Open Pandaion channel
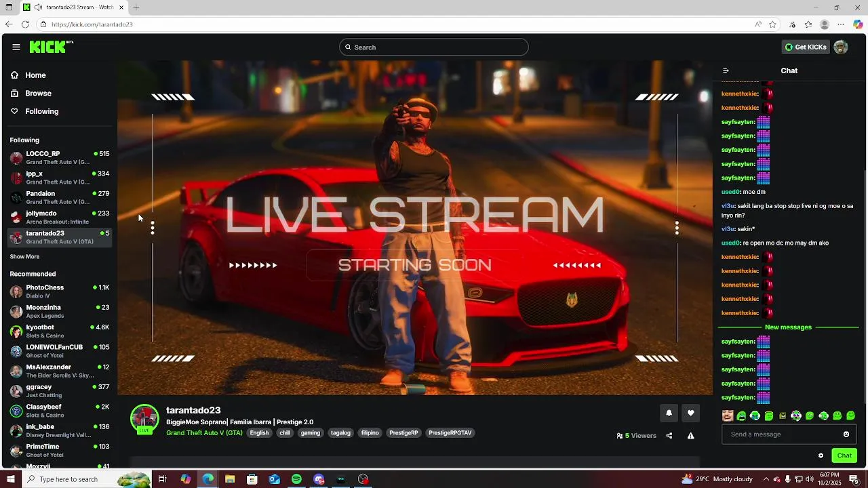This screenshot has height=488, width=868. [x=60, y=197]
